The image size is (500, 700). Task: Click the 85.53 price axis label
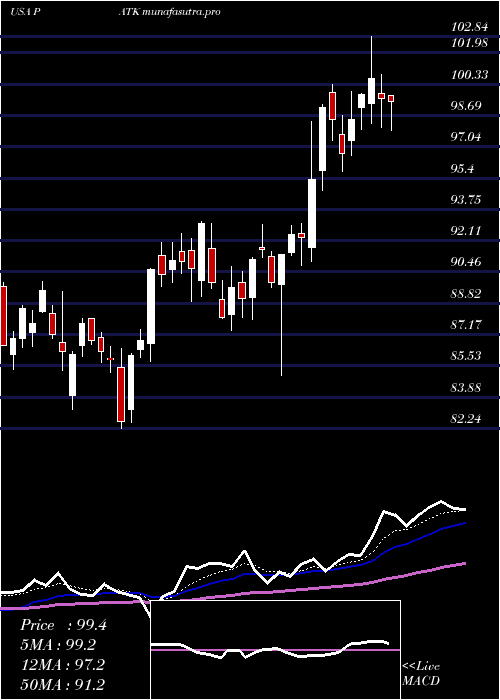466,356
